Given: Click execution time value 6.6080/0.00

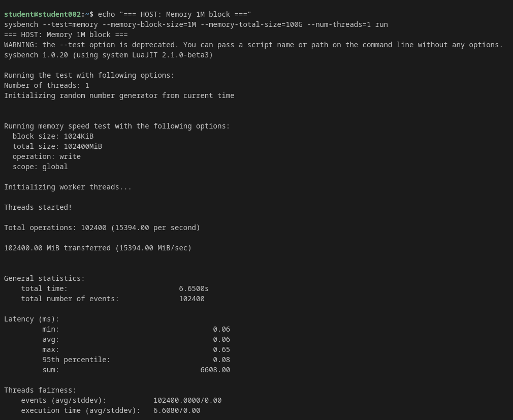Looking at the screenshot, I should tap(177, 410).
